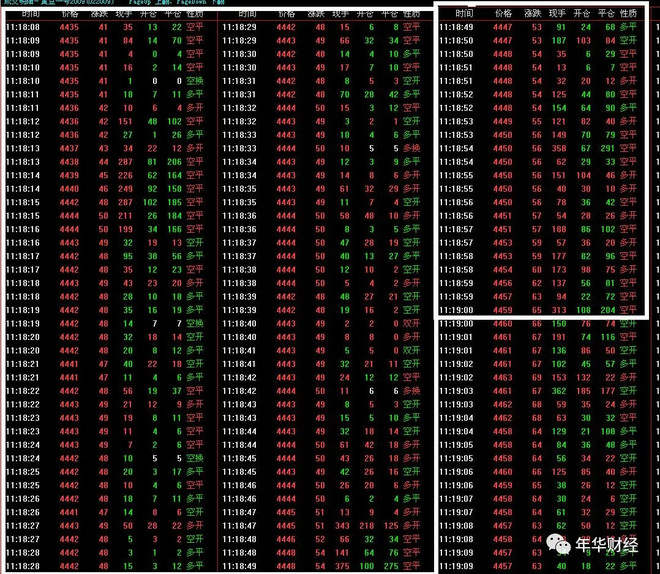
Task: Click volume 313 in the 11:19:00 row
Action: pos(559,310)
